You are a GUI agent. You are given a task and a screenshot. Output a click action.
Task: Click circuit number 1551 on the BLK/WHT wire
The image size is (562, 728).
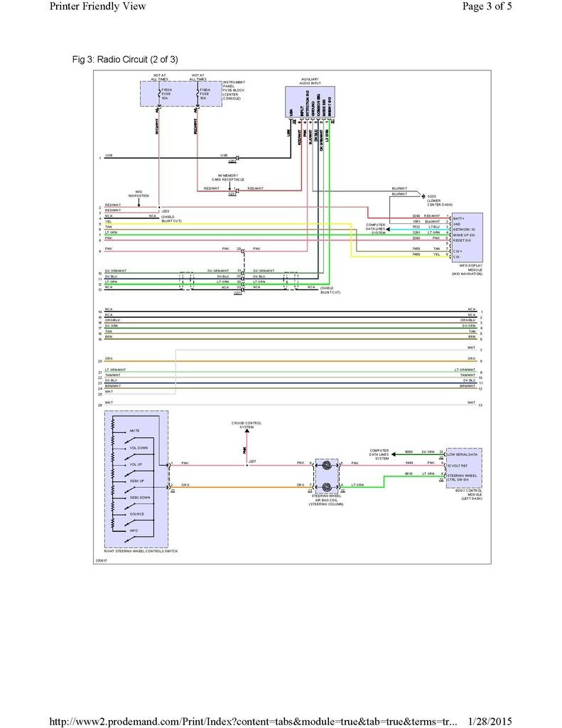(416, 222)
